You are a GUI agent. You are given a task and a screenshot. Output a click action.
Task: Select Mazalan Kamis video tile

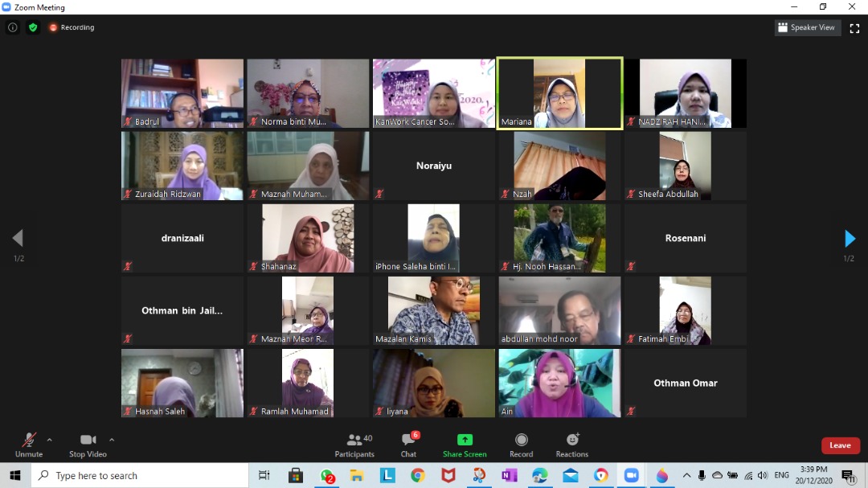pos(434,311)
